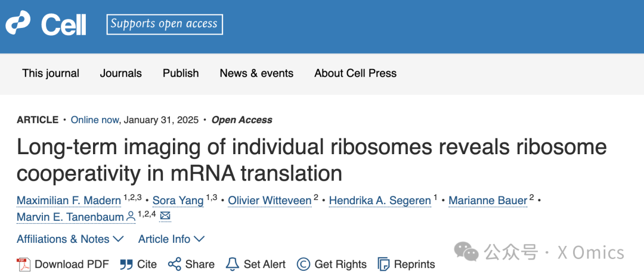Open the Publish menu
Image resolution: width=644 pixels, height=278 pixels.
tap(181, 73)
